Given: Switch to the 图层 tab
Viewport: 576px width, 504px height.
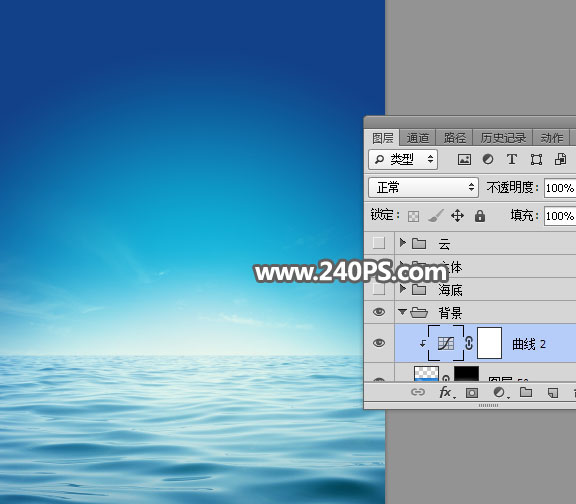Looking at the screenshot, I should (x=382, y=138).
